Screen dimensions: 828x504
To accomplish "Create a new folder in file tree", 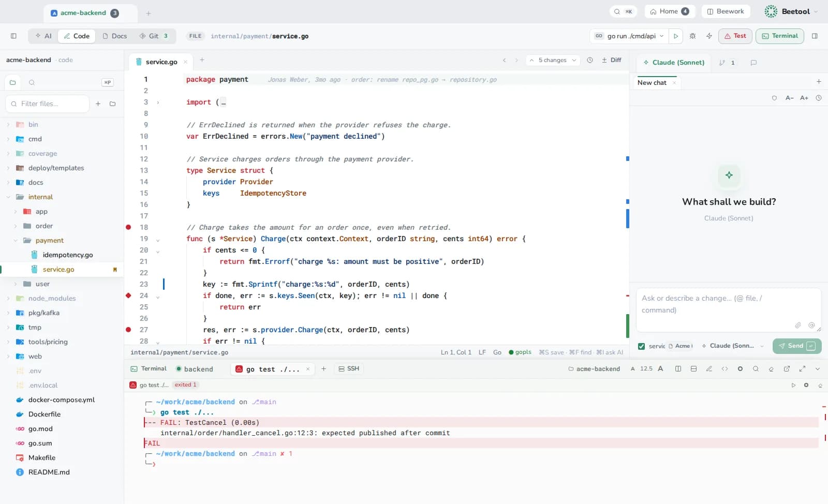I will (112, 104).
